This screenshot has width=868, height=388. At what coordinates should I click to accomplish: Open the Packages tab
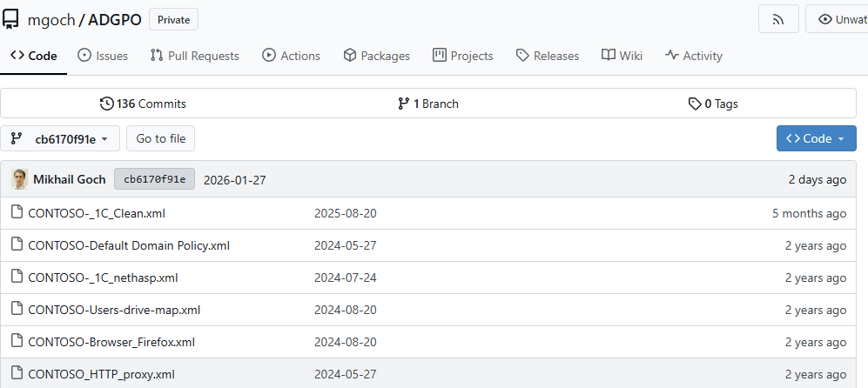coord(376,56)
